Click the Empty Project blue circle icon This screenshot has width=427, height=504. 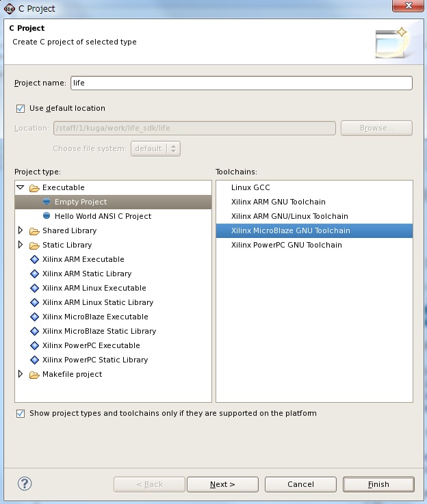coord(47,202)
